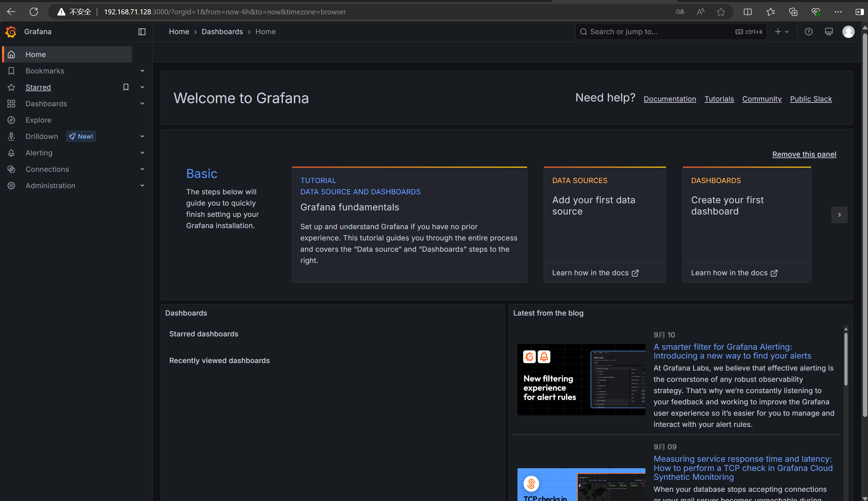Click the New filtering experience blog thumbnail

[x=581, y=379]
